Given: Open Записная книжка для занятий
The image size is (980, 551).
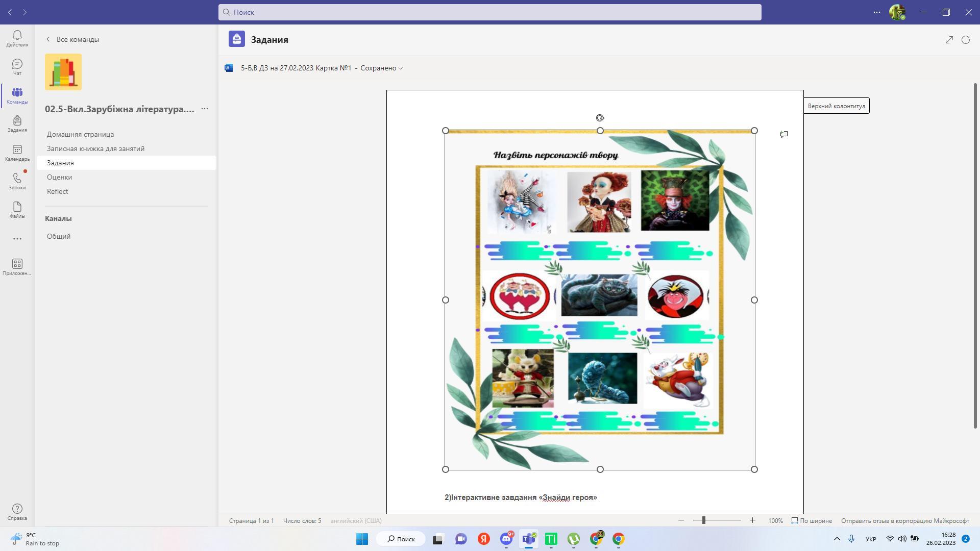Looking at the screenshot, I should point(95,148).
